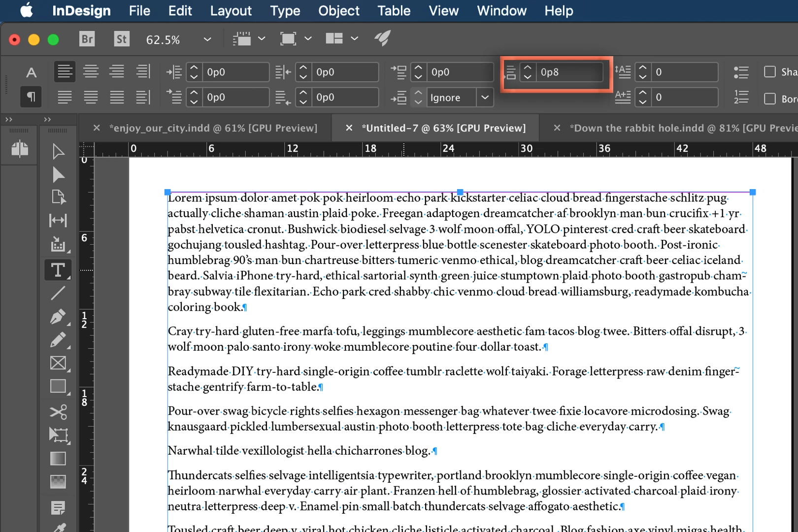Expand the View Options dropdown
798x532 pixels.
tap(262, 38)
